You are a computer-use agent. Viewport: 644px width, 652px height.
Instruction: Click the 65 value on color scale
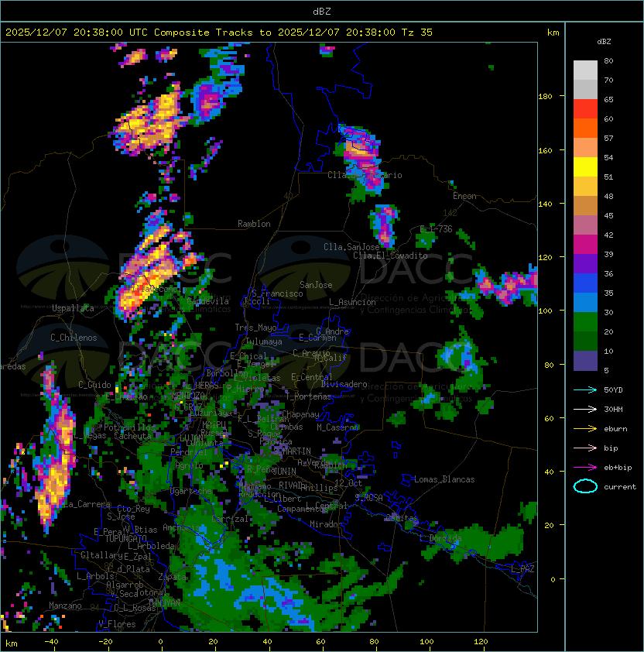click(608, 99)
